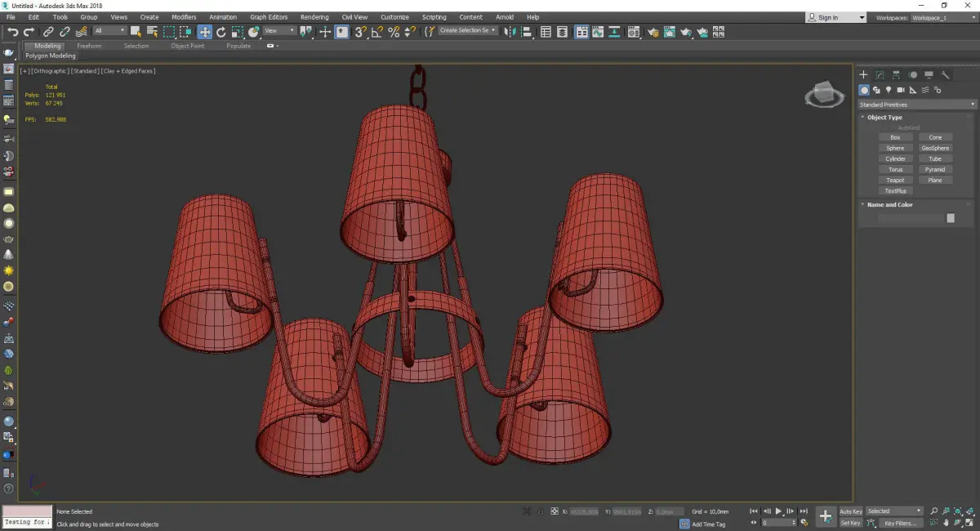The image size is (980, 531).
Task: Open the Graph Editors menu
Action: pos(269,17)
